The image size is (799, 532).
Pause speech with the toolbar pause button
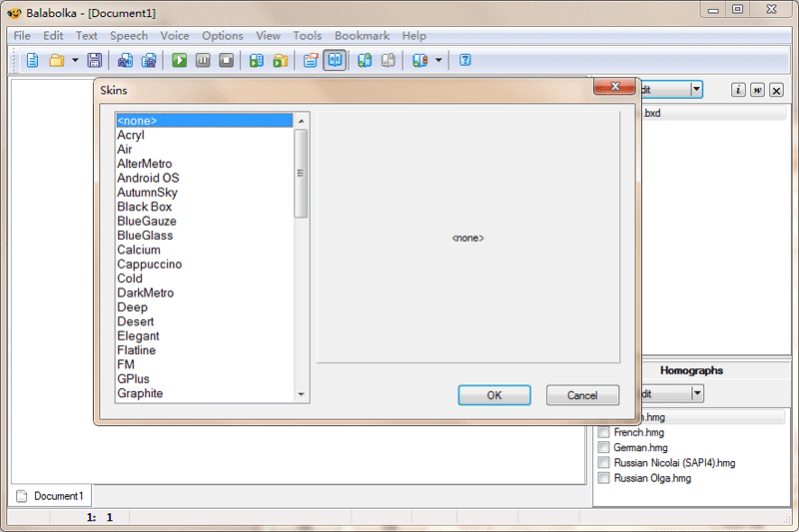[203, 61]
